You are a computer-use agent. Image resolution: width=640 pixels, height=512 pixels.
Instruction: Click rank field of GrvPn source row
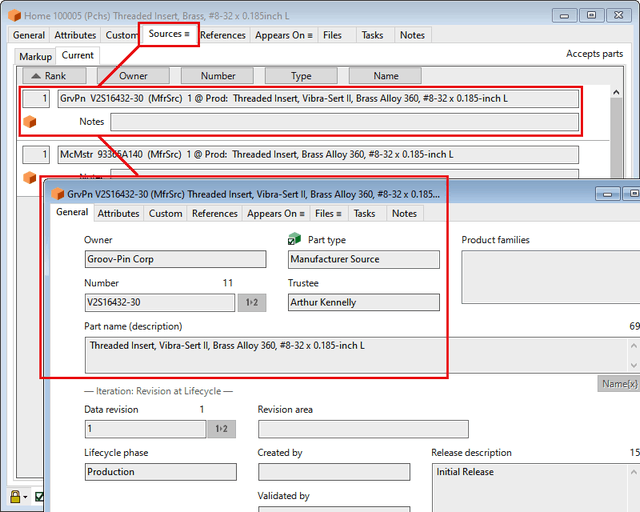click(x=36, y=99)
